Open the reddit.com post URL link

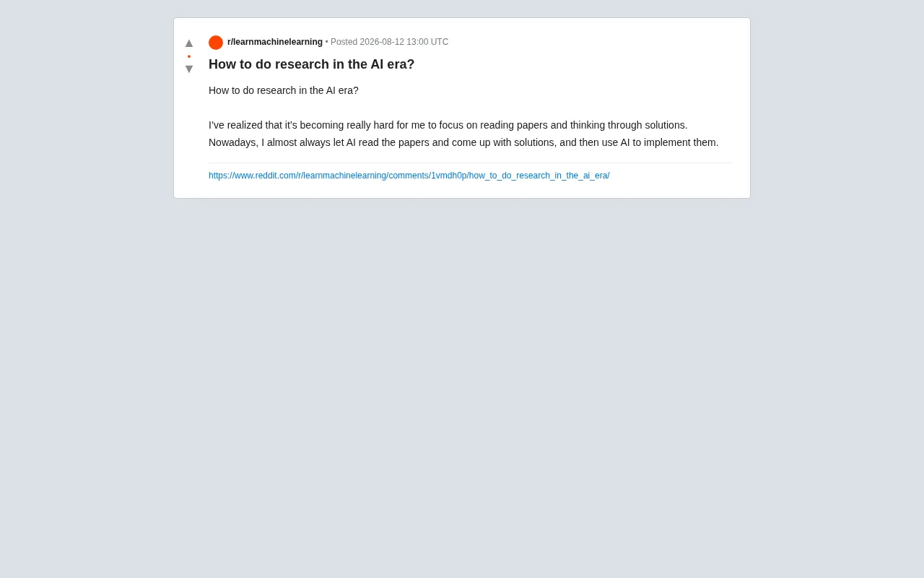pyautogui.click(x=409, y=176)
